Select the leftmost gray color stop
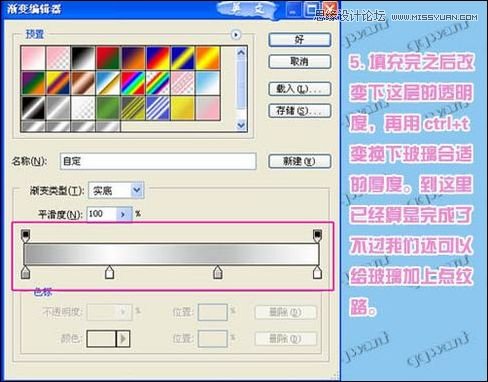Image resolution: width=488 pixels, height=382 pixels. (26, 272)
